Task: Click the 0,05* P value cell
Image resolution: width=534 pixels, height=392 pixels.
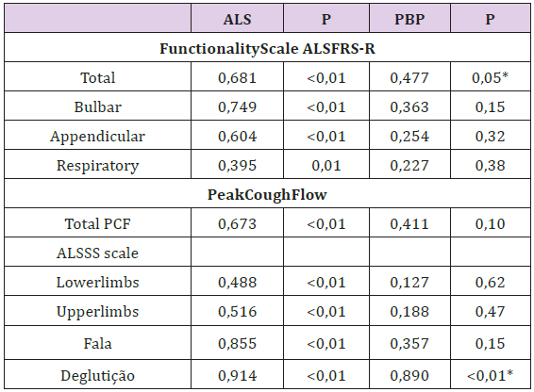Action: coord(490,77)
